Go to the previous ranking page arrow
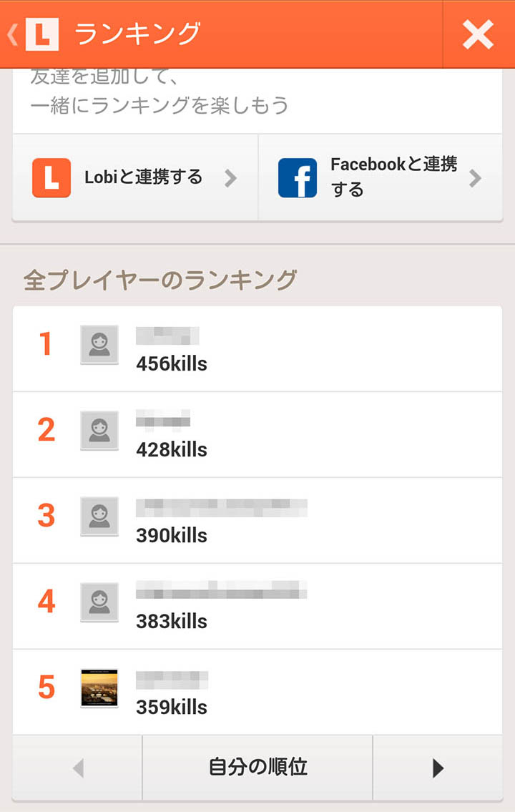Viewport: 515px width, 812px height. [78, 768]
